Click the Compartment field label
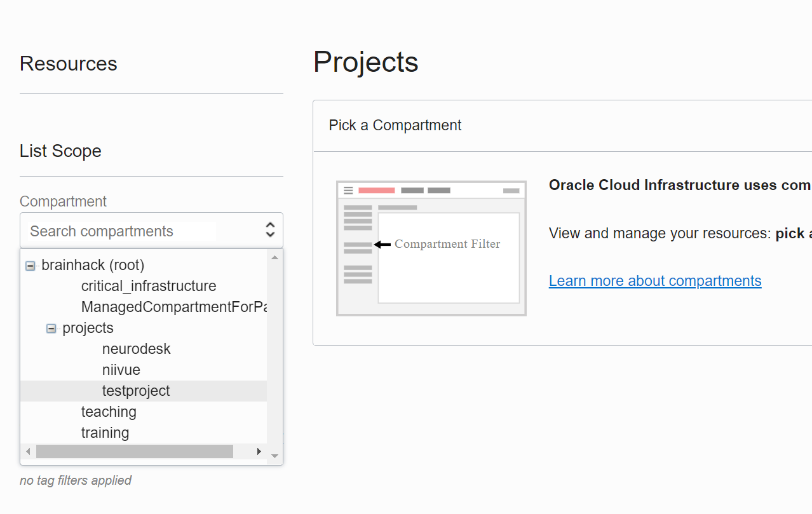 (63, 201)
